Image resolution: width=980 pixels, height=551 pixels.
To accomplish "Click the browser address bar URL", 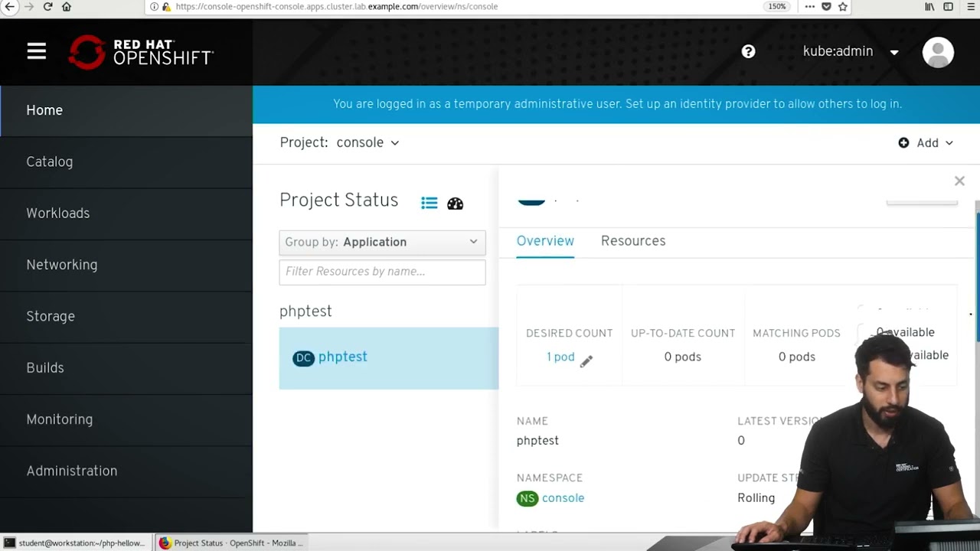I will (x=336, y=6).
